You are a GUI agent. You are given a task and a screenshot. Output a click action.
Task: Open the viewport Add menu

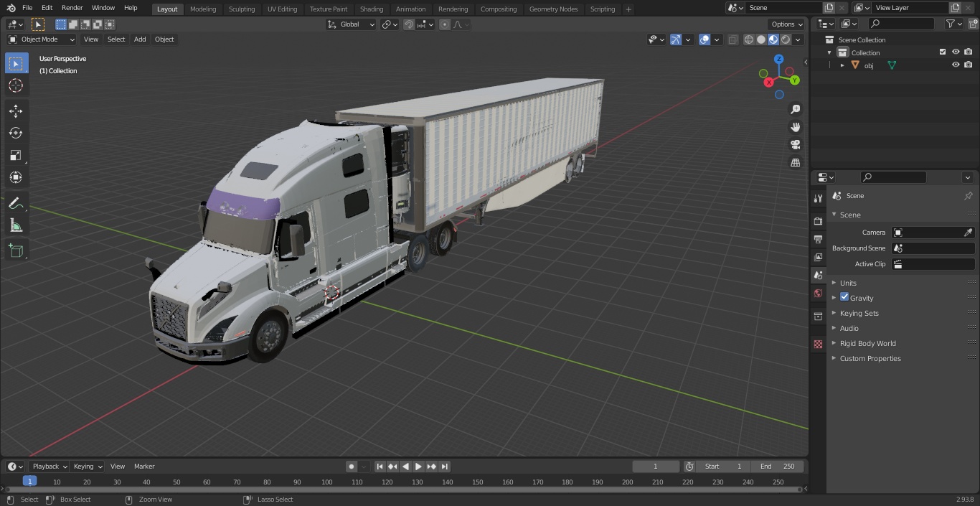(140, 39)
